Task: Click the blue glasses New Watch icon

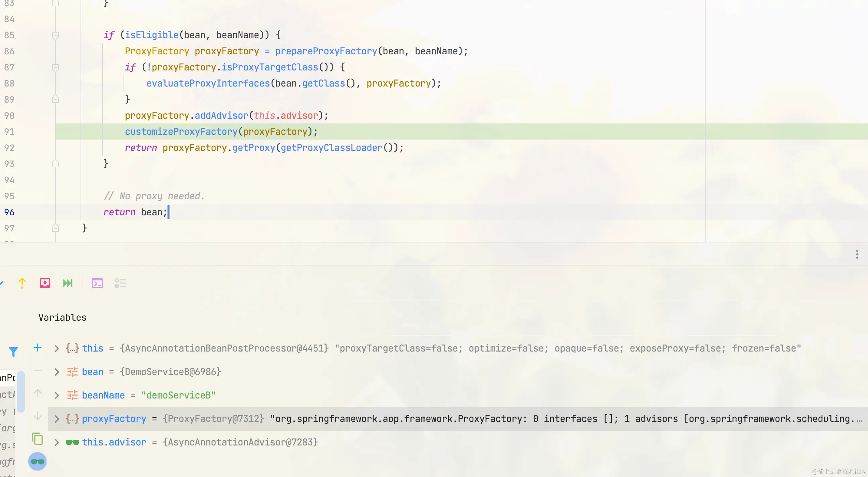Action: (x=37, y=462)
